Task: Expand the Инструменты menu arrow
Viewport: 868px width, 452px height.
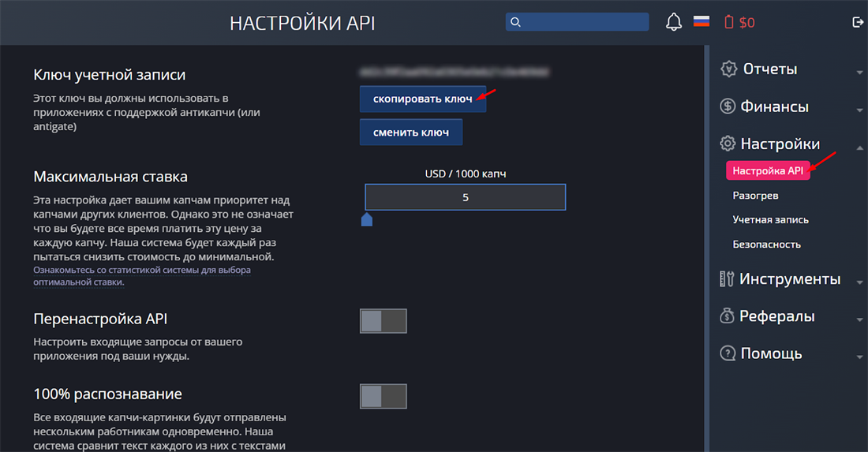Action: 859,282
